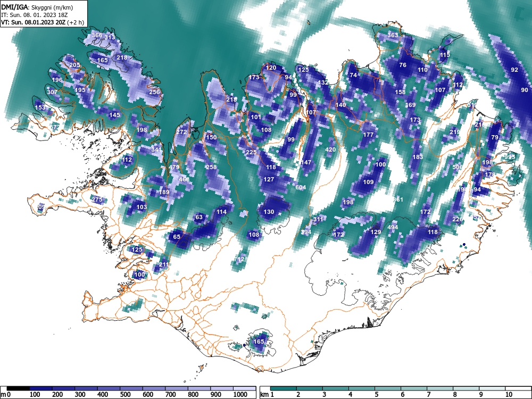Click the visibility value 363 in the northeast

393,35
